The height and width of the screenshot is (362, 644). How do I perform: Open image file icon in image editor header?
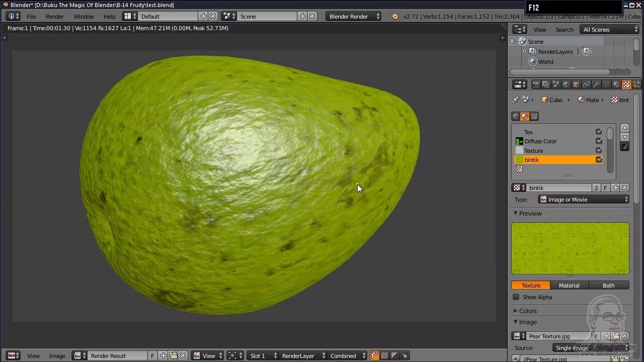pyautogui.click(x=173, y=355)
